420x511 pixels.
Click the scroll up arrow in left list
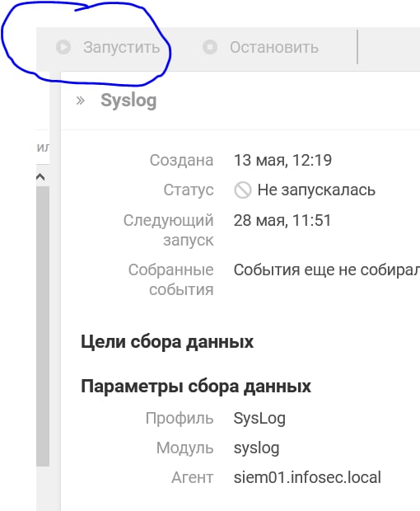click(x=40, y=177)
